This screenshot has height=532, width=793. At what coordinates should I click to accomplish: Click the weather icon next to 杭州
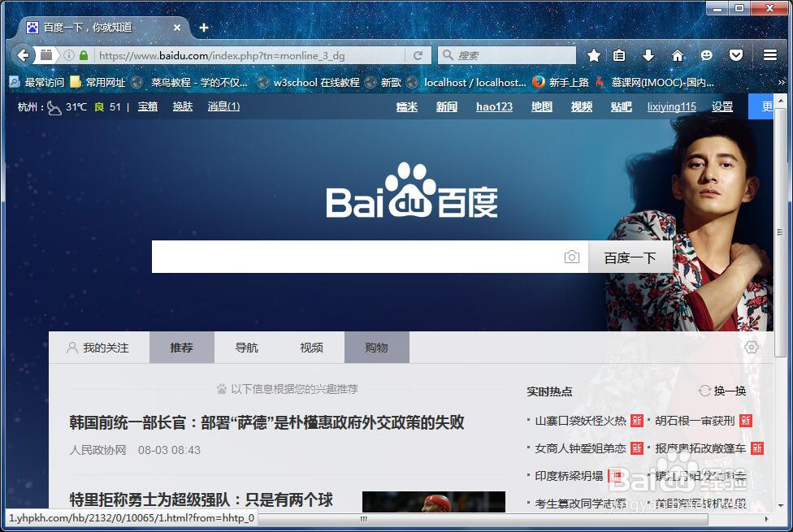(54, 107)
